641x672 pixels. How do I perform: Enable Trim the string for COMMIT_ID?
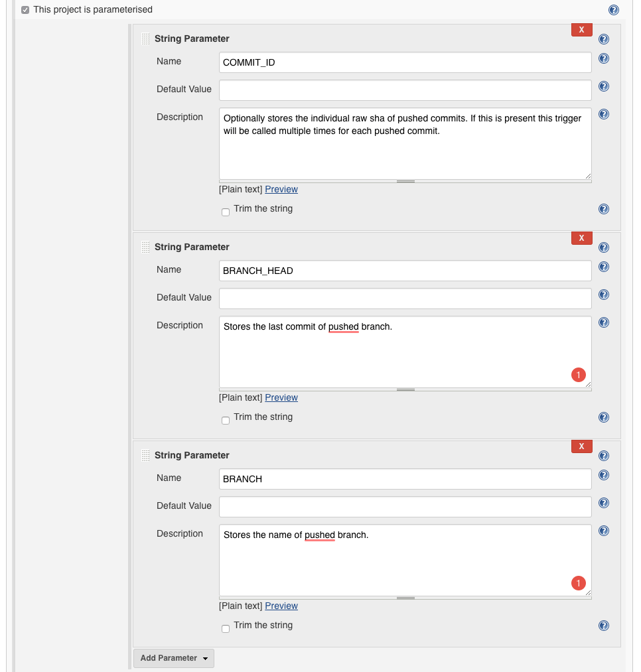(x=225, y=212)
